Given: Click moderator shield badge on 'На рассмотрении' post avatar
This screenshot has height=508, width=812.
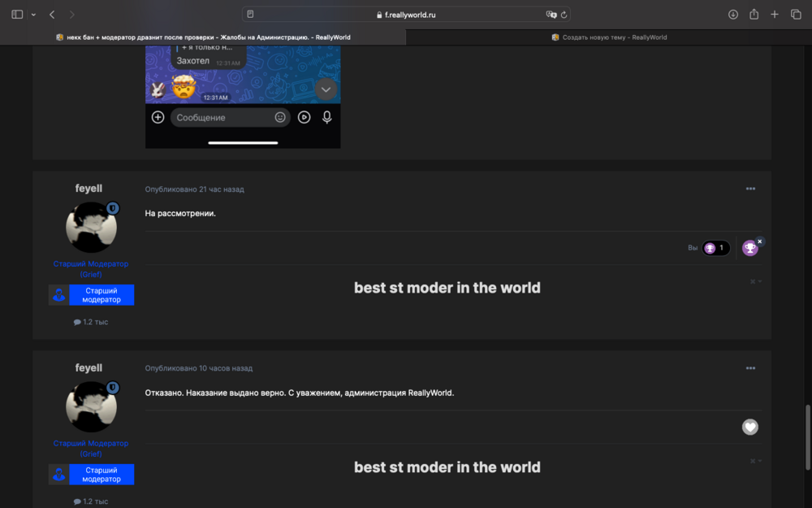Looking at the screenshot, I should point(112,208).
